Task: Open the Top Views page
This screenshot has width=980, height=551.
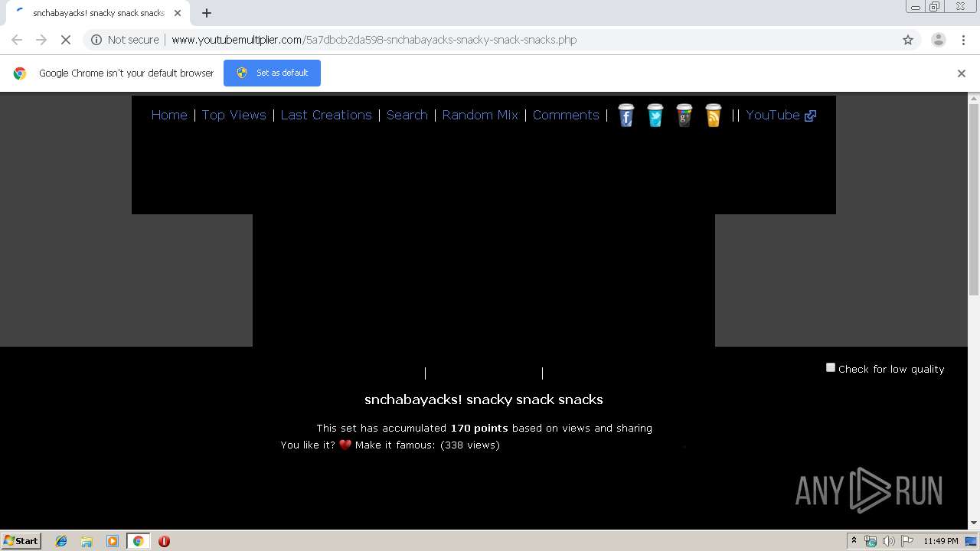Action: click(234, 115)
